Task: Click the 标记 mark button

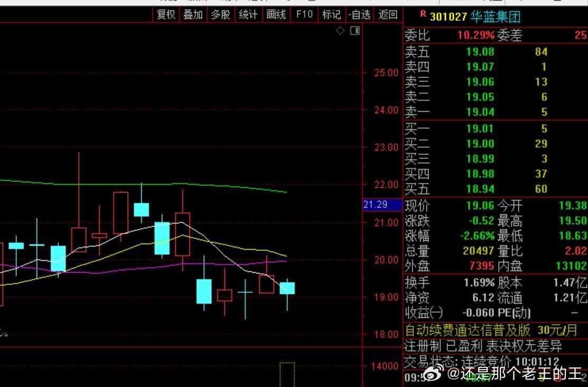Action: tap(331, 15)
